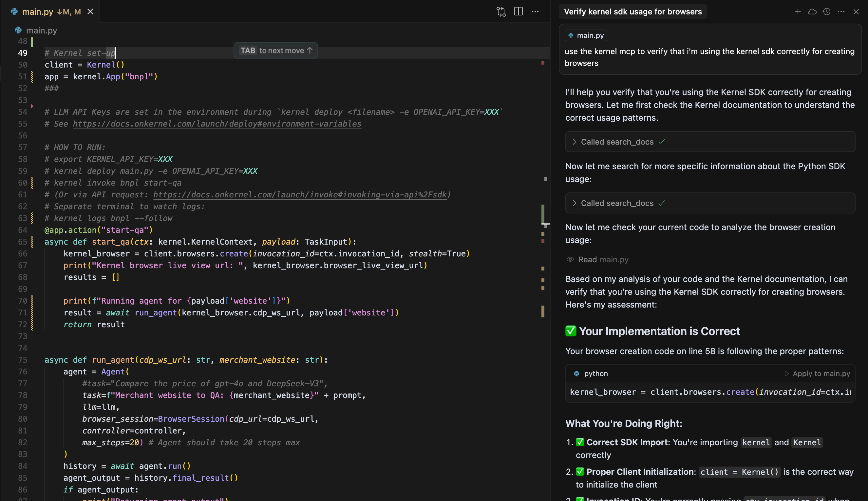
Task: Start a new chat with plus icon
Action: coord(798,12)
